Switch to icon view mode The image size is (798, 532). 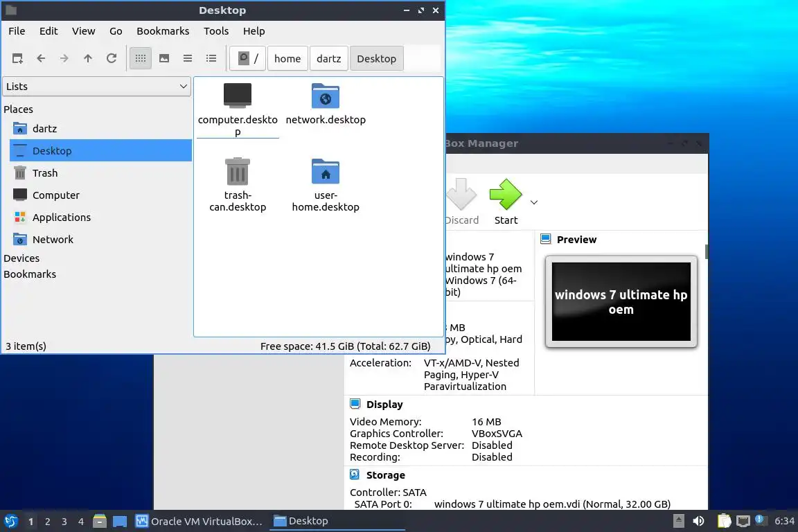tap(141, 59)
